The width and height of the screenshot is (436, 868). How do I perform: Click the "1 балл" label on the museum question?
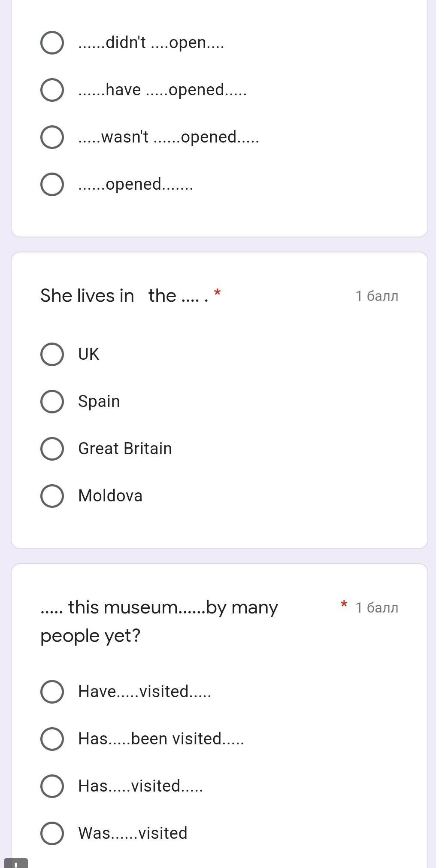(377, 608)
